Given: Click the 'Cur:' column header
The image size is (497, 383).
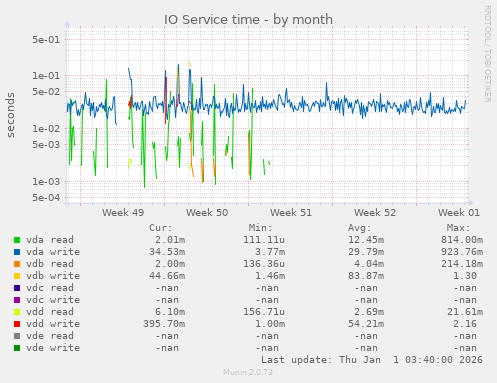Looking at the screenshot, I should click(x=161, y=228).
